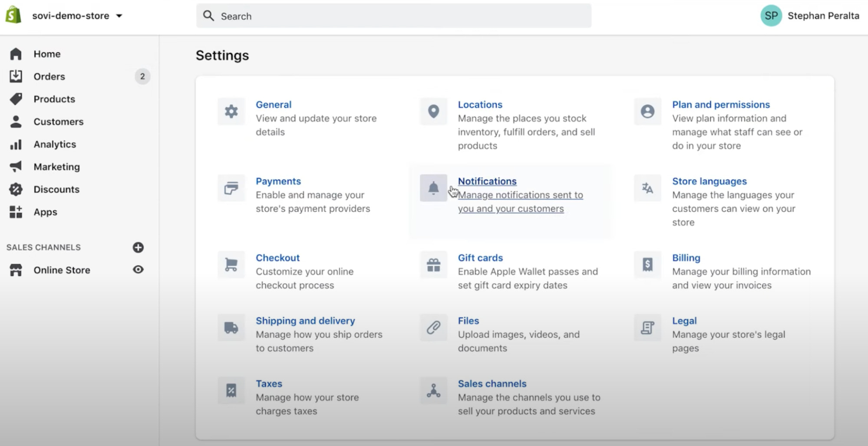Image resolution: width=868 pixels, height=446 pixels.
Task: Open the Plan and permissions link
Action: pos(721,104)
